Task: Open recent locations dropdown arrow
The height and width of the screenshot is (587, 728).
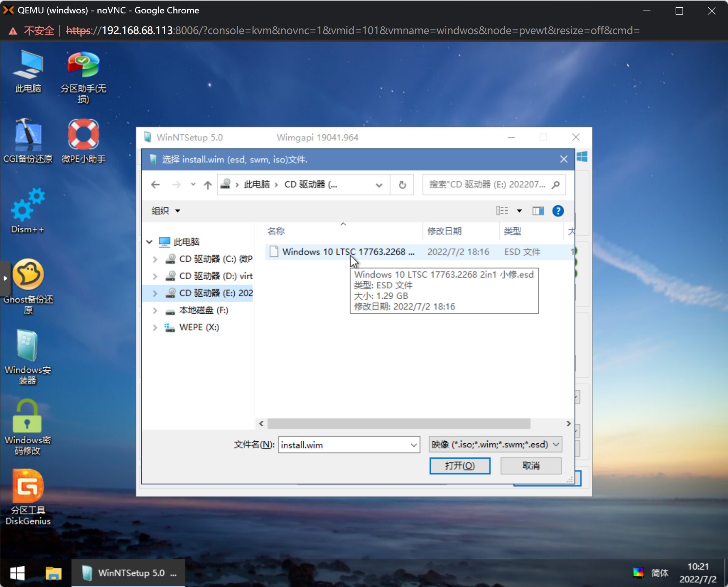Action: [x=193, y=185]
